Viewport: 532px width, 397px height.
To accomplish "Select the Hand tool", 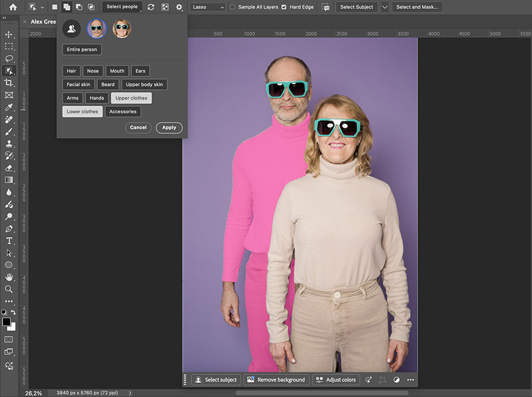I will click(x=9, y=277).
